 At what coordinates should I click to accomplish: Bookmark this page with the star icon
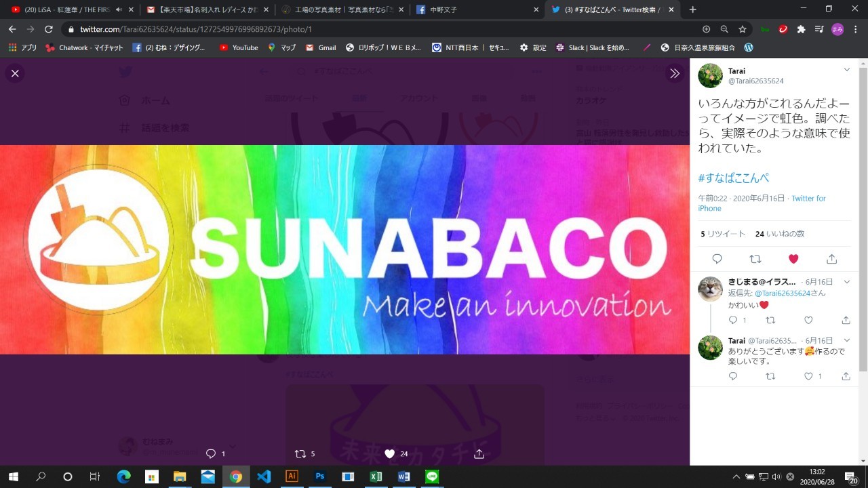click(743, 29)
